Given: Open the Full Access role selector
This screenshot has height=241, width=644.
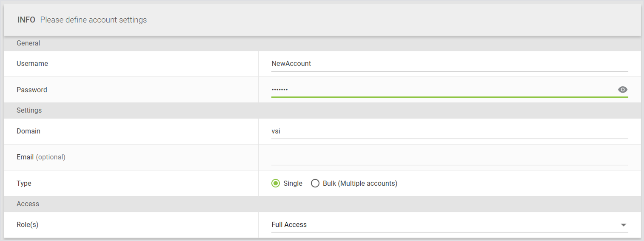Looking at the screenshot, I should (442, 225).
